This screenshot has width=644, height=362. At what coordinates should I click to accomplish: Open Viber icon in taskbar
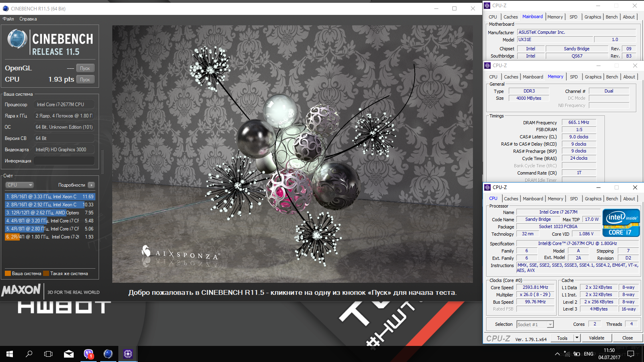coord(89,354)
